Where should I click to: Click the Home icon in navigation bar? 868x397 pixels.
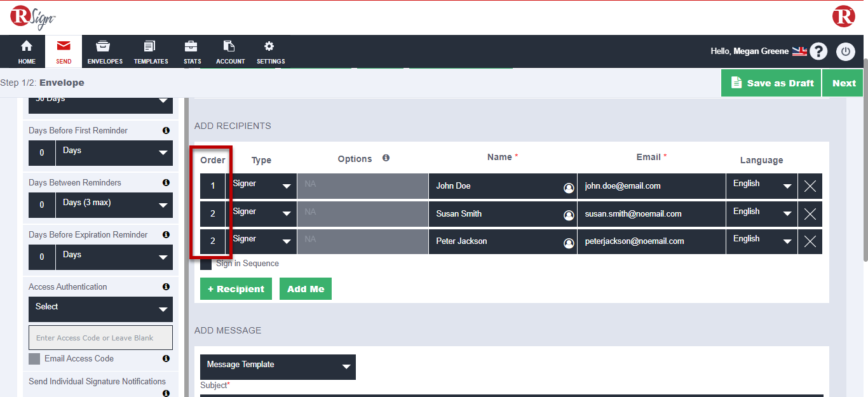pyautogui.click(x=27, y=47)
